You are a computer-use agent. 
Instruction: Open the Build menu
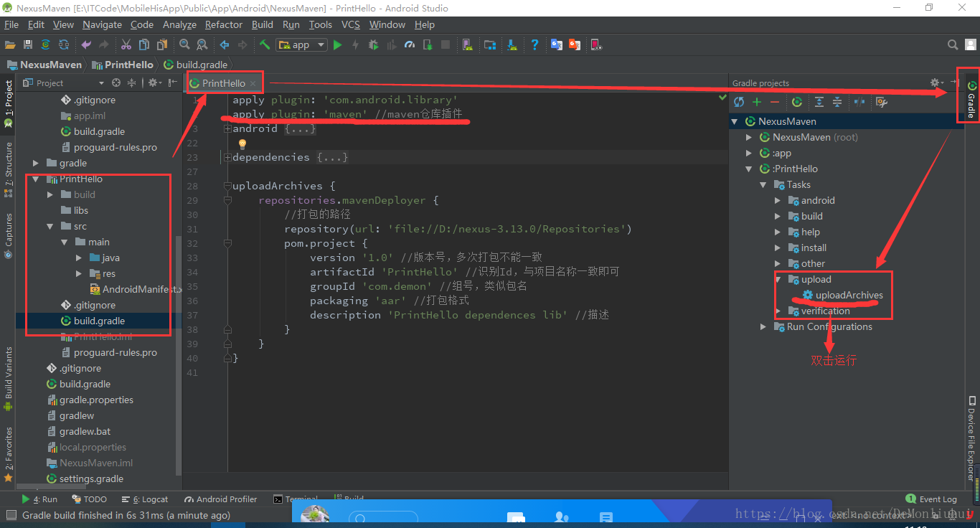263,24
